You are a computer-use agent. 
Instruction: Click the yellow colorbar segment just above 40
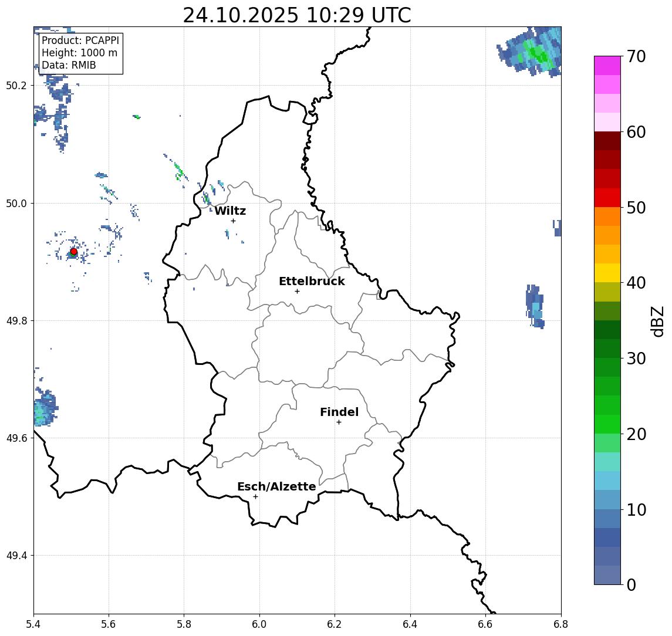pyautogui.click(x=607, y=273)
